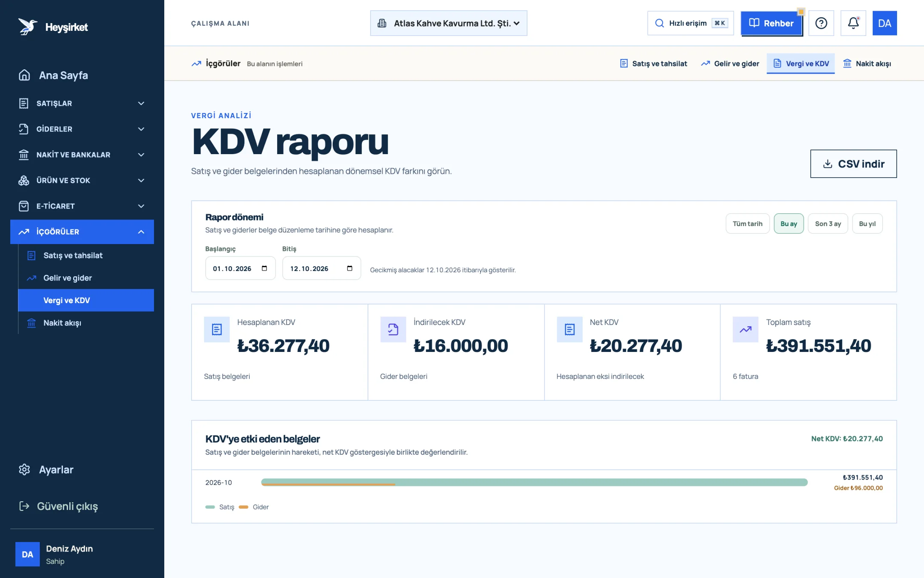Open Satış ve tahsilat in sidebar

(86, 256)
